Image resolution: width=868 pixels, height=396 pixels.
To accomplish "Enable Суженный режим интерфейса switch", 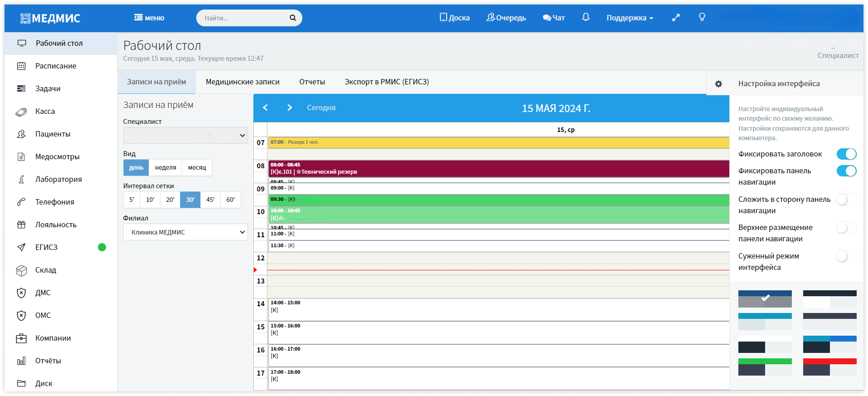I will pos(846,256).
